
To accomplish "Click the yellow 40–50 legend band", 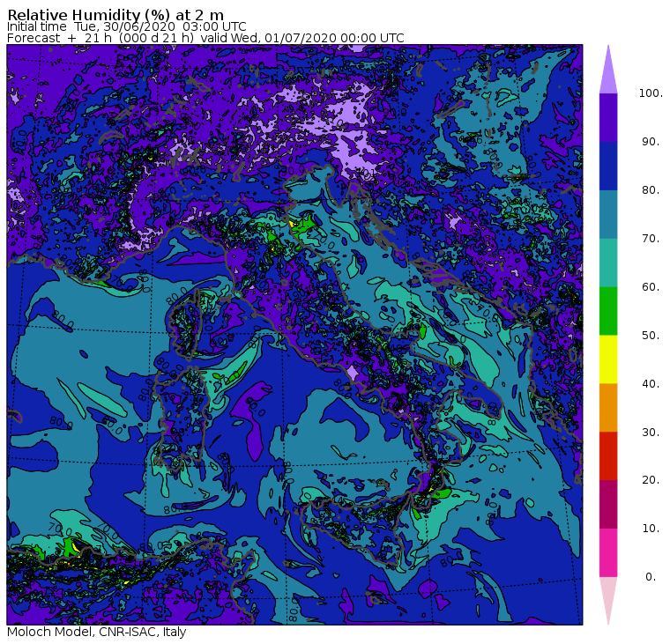I will tap(608, 359).
